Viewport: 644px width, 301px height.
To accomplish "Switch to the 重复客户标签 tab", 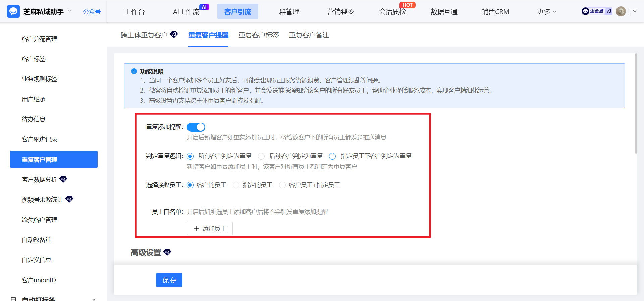I will pyautogui.click(x=259, y=35).
